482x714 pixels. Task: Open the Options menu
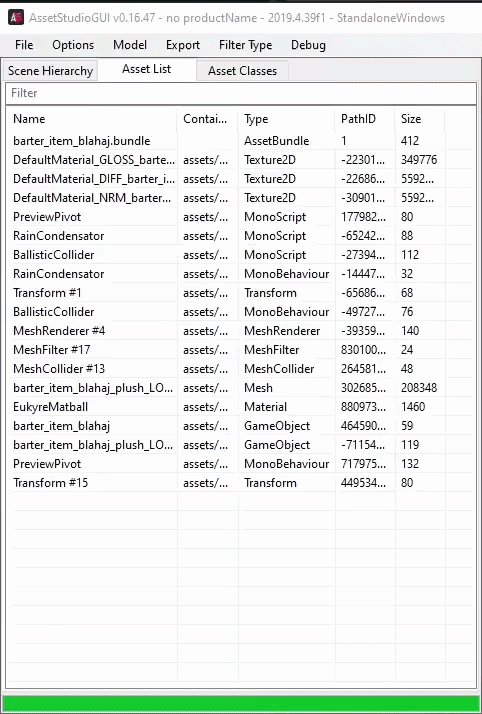tap(73, 45)
